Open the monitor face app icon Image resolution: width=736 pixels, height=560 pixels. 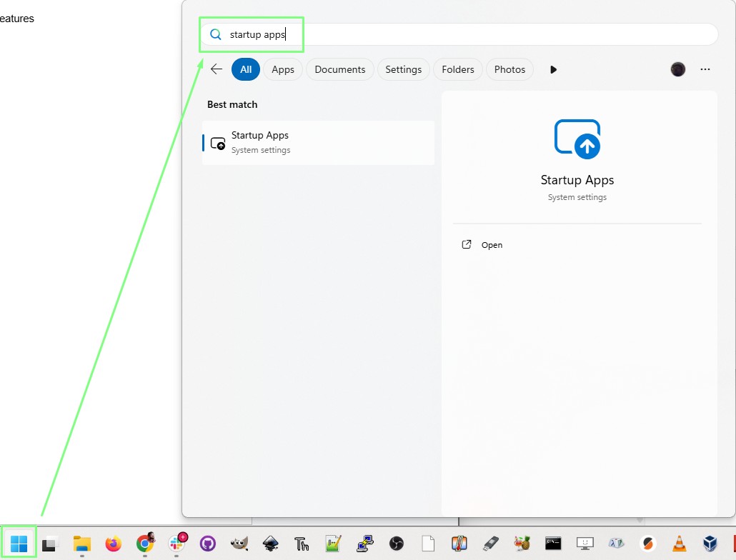(x=585, y=544)
